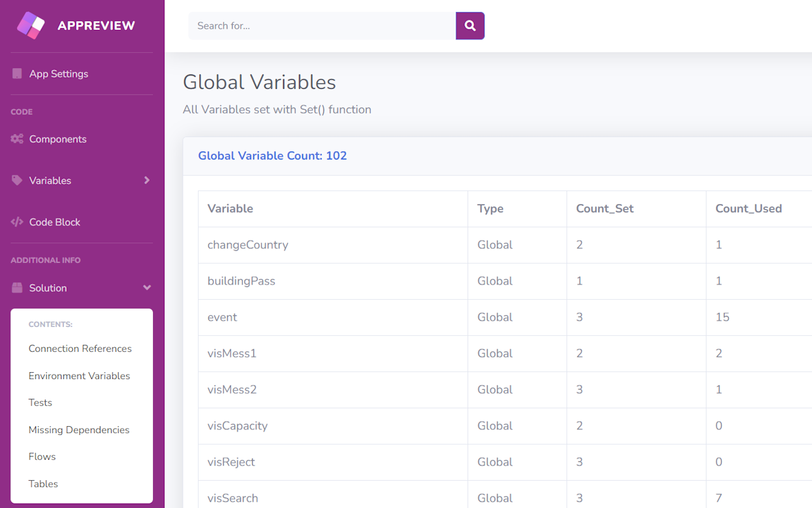
Task: Select the visReject variable cell
Action: coord(333,462)
